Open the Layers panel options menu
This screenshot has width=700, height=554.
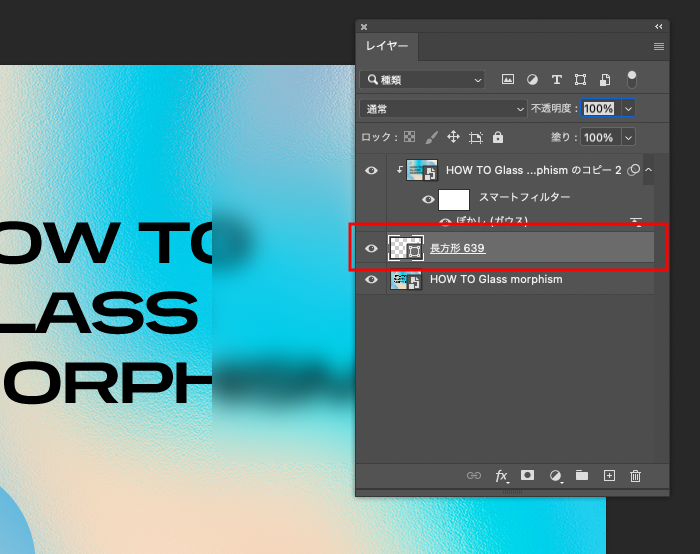[658, 46]
